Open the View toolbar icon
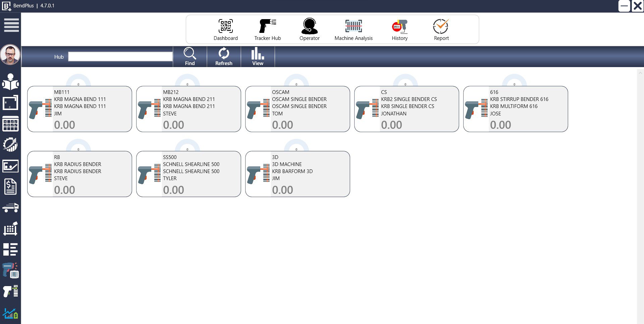This screenshot has height=324, width=644. click(257, 56)
